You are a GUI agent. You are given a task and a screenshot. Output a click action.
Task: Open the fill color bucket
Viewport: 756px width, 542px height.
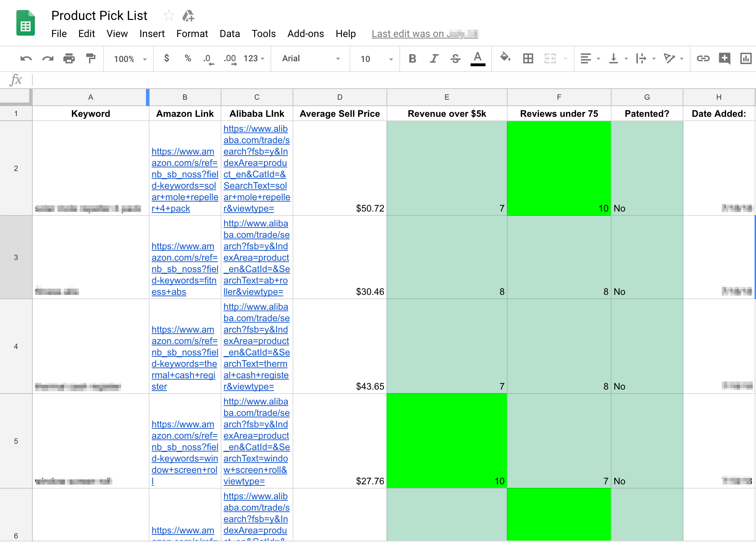click(x=505, y=57)
